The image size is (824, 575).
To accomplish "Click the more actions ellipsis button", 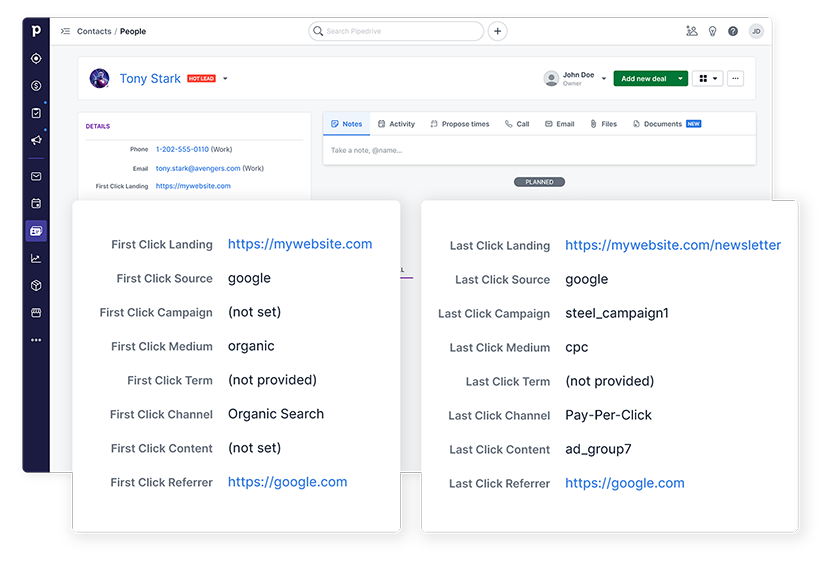I will click(x=735, y=78).
